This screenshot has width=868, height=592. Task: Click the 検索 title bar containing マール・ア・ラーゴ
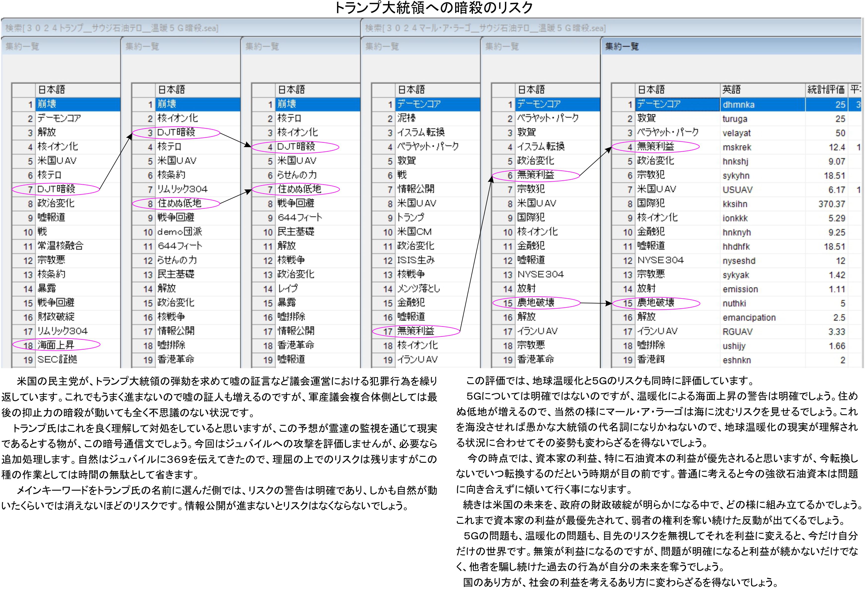pos(486,28)
